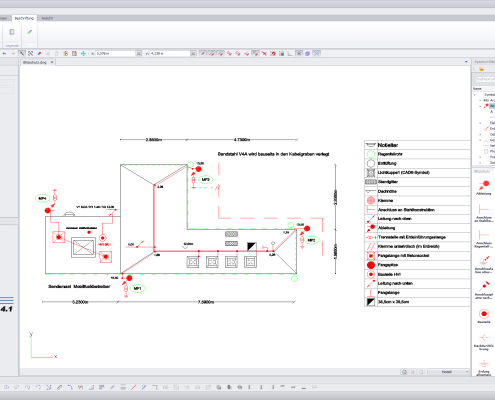The width and height of the screenshot is (495, 400).
Task: Click the red X snap icon
Action: 264,53
